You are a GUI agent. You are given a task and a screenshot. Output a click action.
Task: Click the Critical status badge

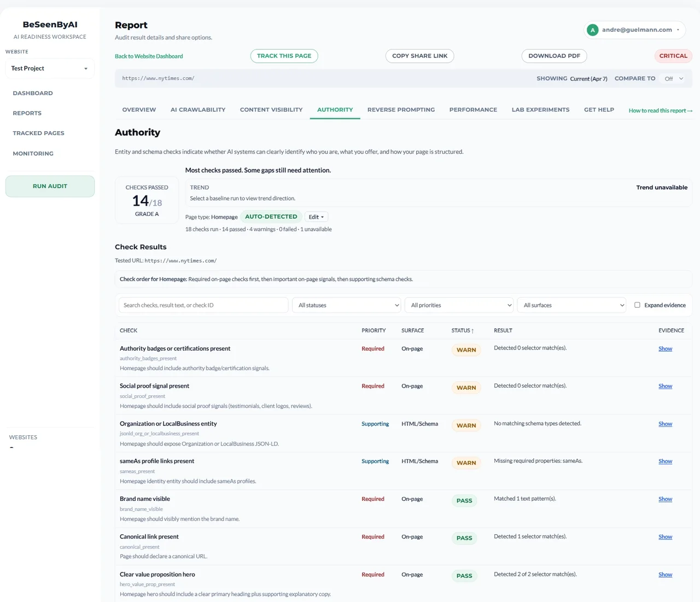[673, 56]
